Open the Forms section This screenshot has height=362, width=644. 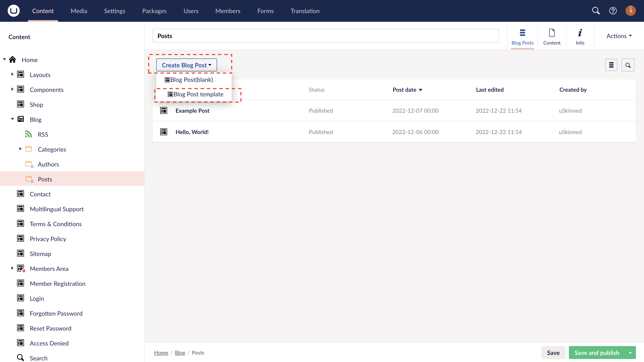(x=265, y=11)
